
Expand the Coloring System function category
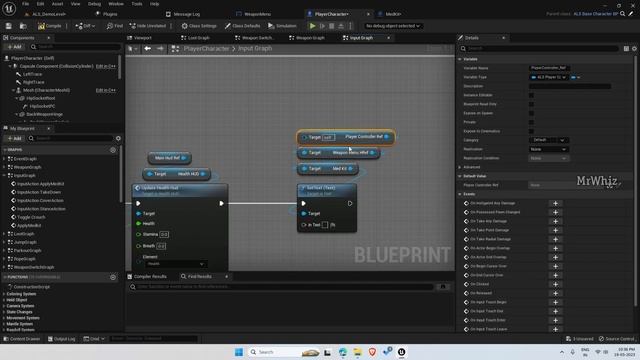click(x=4, y=294)
